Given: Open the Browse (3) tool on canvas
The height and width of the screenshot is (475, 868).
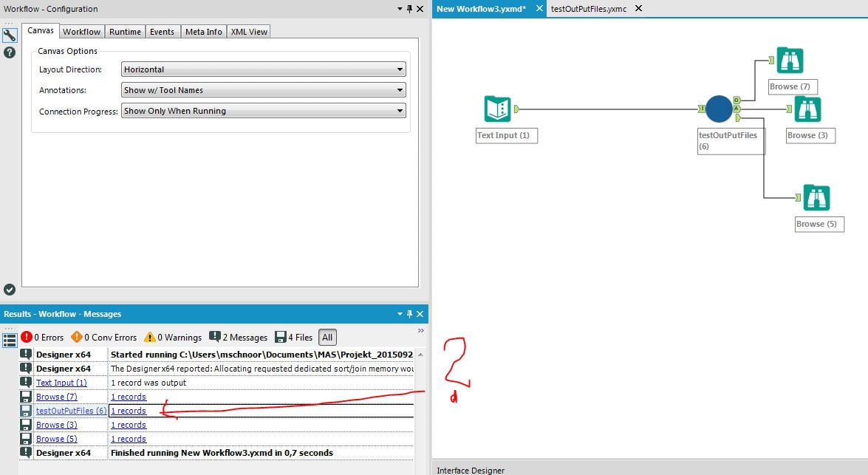Looking at the screenshot, I should [x=807, y=109].
